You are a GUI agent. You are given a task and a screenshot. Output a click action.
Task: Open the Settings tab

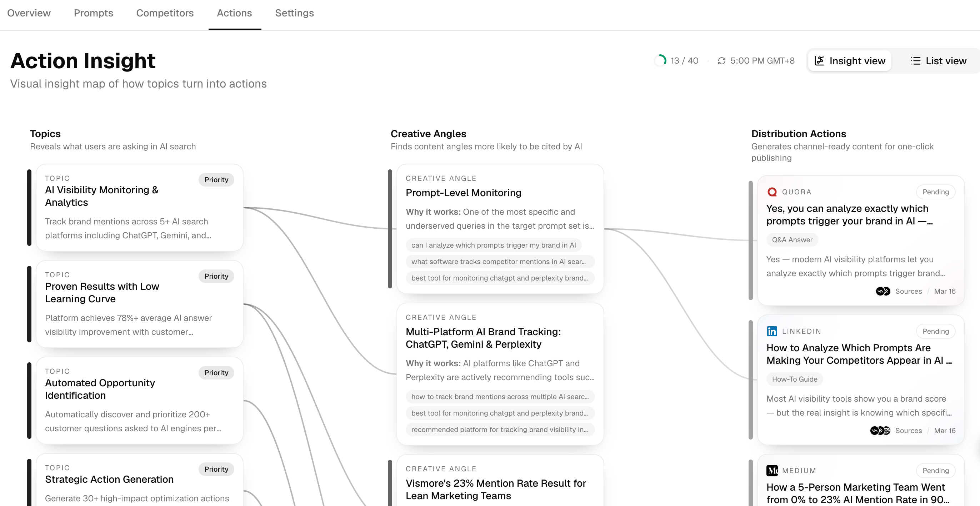(294, 13)
